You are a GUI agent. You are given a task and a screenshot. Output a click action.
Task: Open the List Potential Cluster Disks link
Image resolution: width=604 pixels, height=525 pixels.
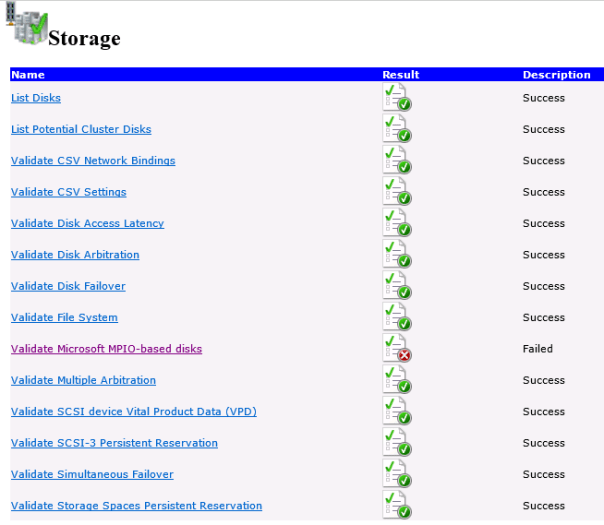[81, 130]
